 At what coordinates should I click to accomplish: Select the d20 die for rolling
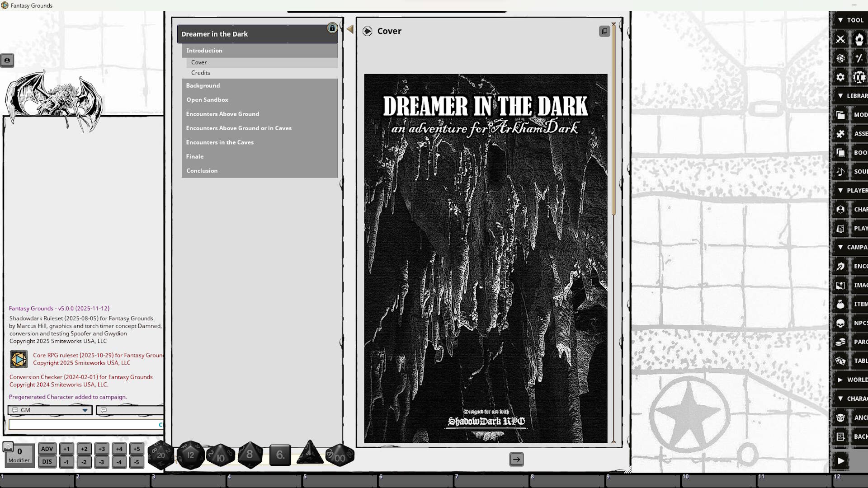160,455
